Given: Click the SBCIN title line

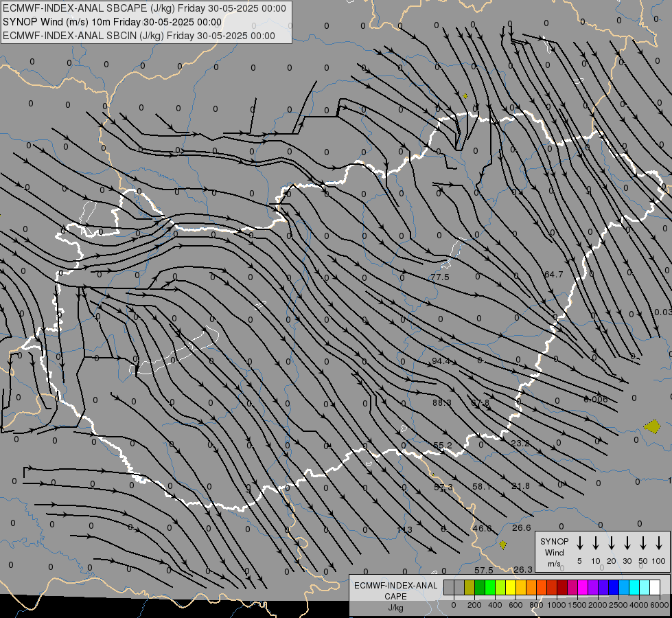Looking at the screenshot, I should click(139, 36).
